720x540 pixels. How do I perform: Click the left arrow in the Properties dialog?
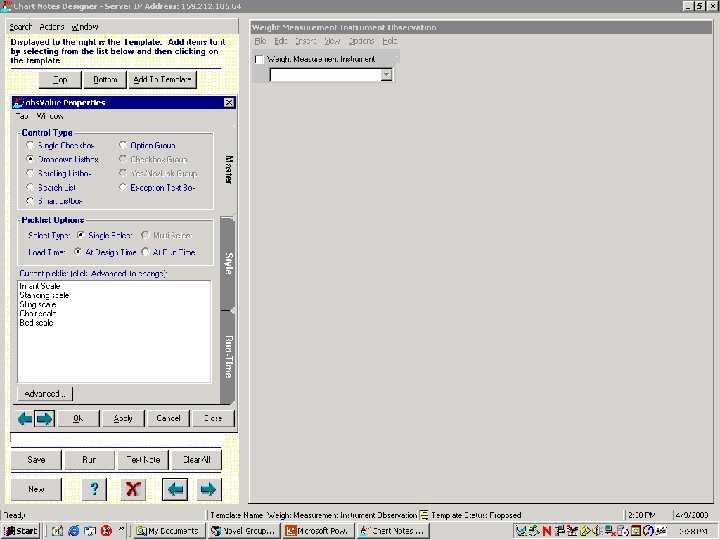pos(25,418)
